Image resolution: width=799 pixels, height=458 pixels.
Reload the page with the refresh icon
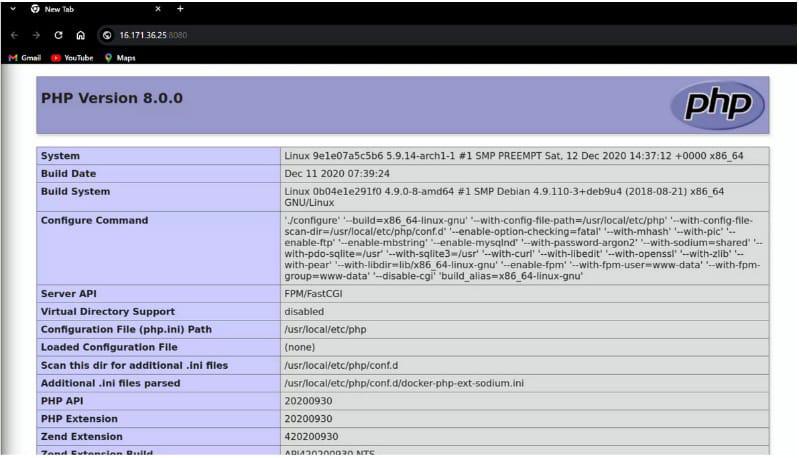click(59, 35)
